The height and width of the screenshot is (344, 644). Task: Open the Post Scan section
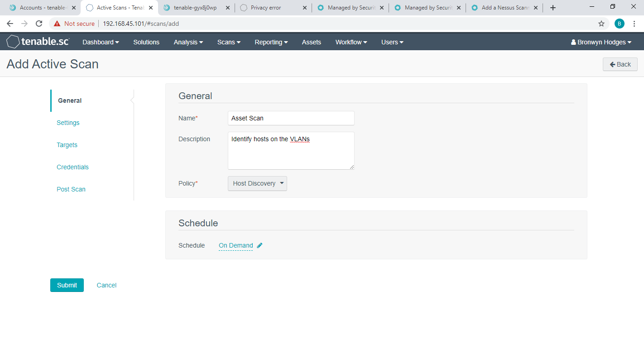[x=71, y=189]
